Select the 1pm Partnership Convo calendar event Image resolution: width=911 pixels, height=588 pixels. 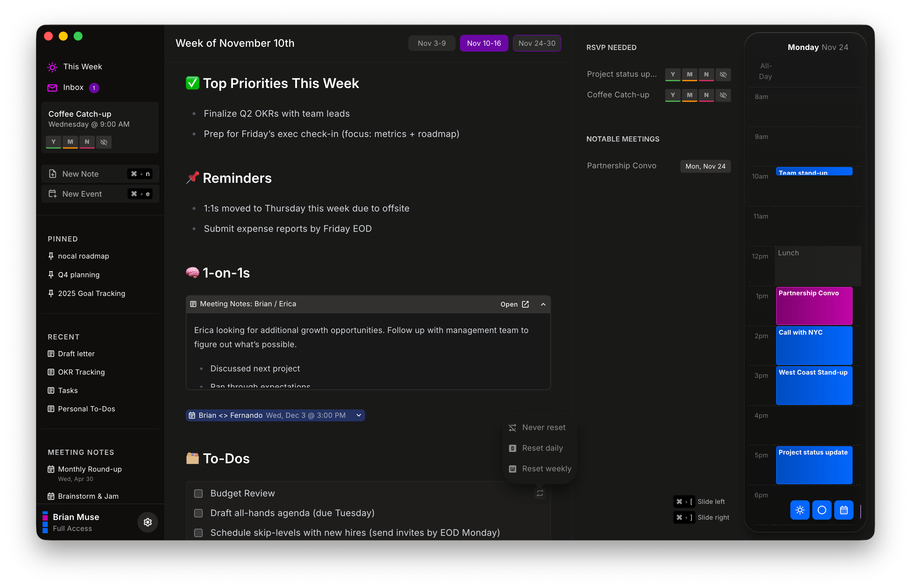(x=814, y=306)
